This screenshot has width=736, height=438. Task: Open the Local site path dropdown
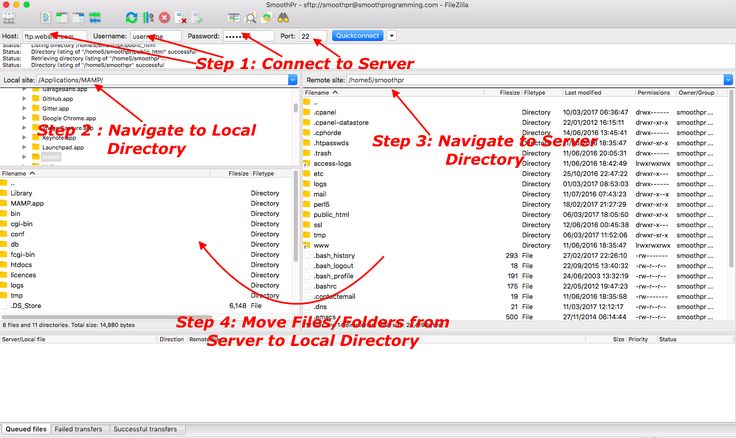[292, 80]
